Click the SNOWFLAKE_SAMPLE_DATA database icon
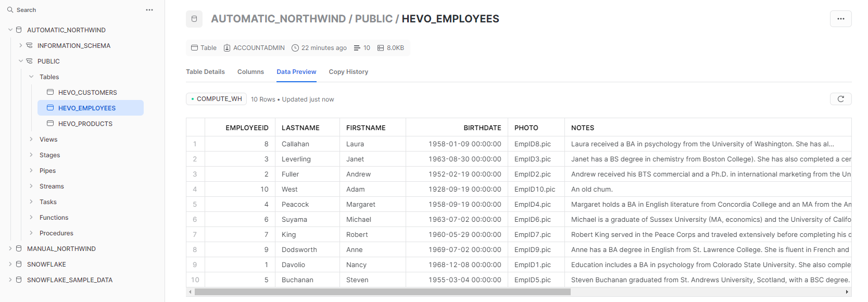Screen dimensions: 868x302 pos(19,280)
